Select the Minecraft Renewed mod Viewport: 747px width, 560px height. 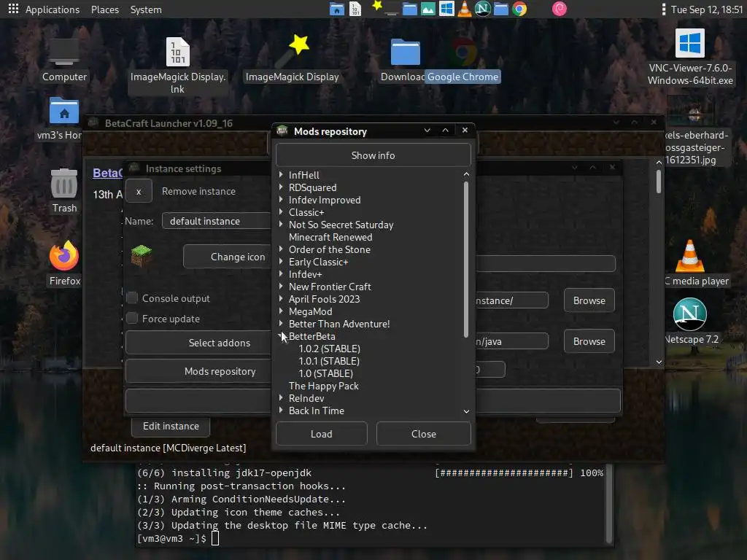point(330,237)
